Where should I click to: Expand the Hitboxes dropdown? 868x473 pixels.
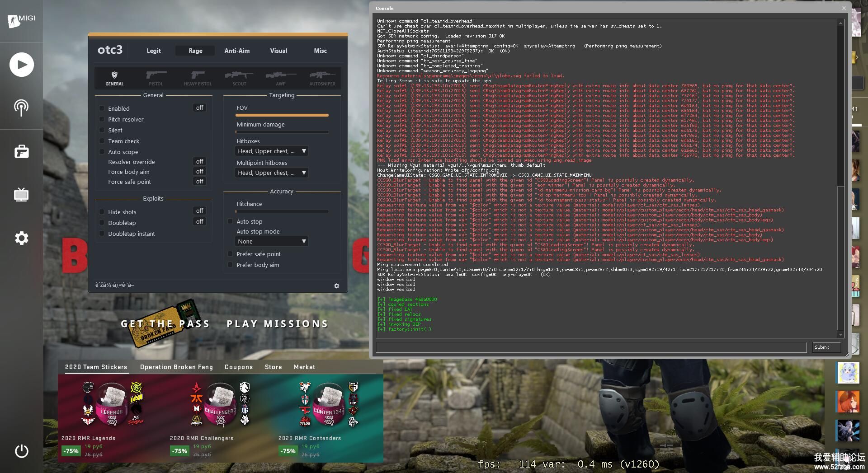[272, 151]
